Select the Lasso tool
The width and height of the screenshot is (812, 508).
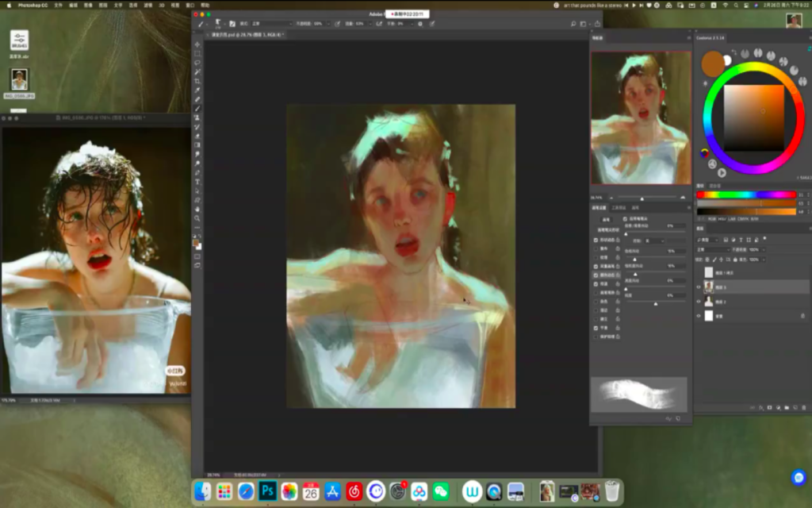point(197,63)
